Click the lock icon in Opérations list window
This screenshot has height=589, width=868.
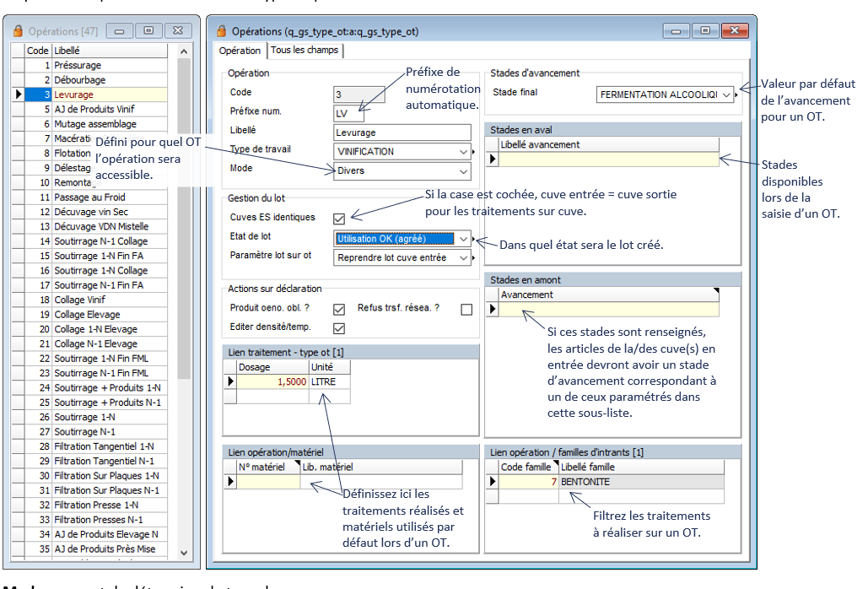click(x=19, y=31)
